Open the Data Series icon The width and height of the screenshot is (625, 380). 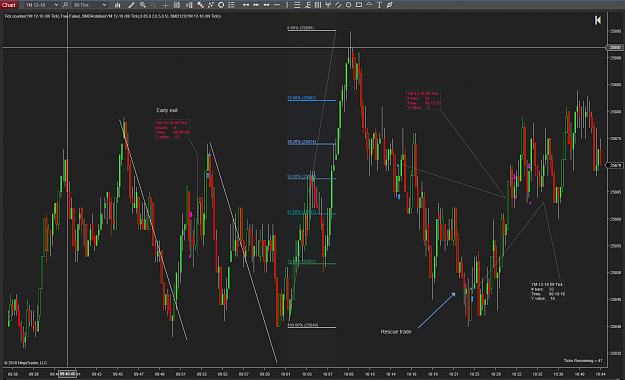[200, 5]
